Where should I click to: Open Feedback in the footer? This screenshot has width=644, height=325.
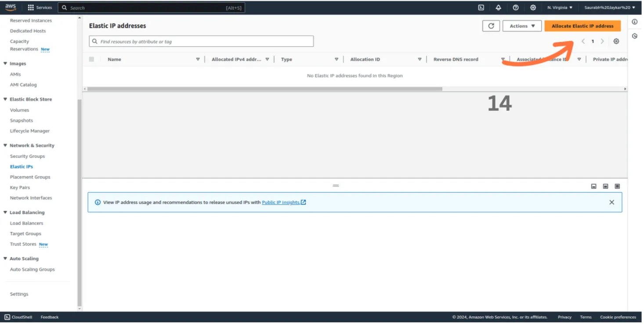[x=50, y=317]
